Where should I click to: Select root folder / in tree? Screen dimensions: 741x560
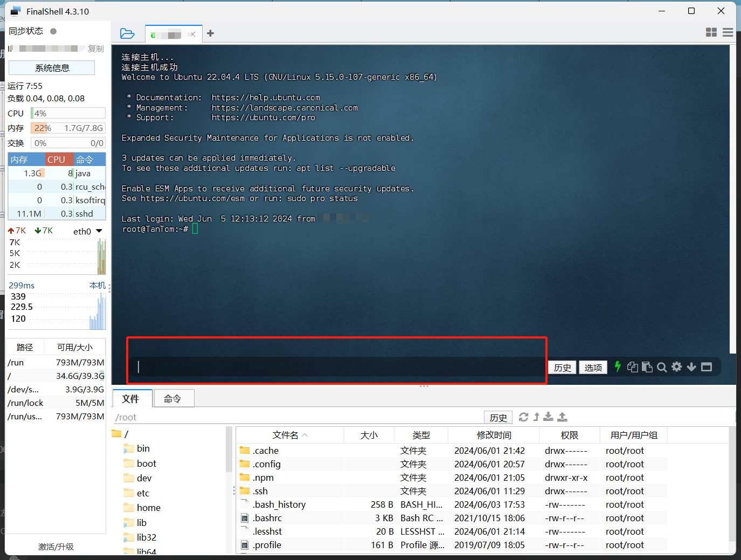tap(121, 434)
